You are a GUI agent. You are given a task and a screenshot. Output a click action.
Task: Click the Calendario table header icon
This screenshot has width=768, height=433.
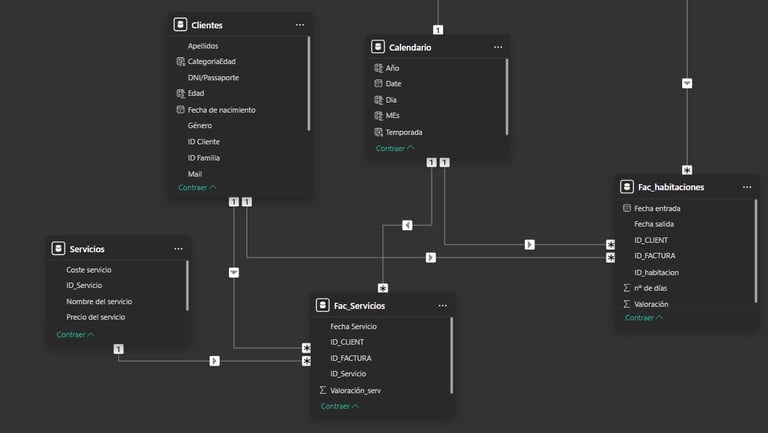tap(378, 47)
